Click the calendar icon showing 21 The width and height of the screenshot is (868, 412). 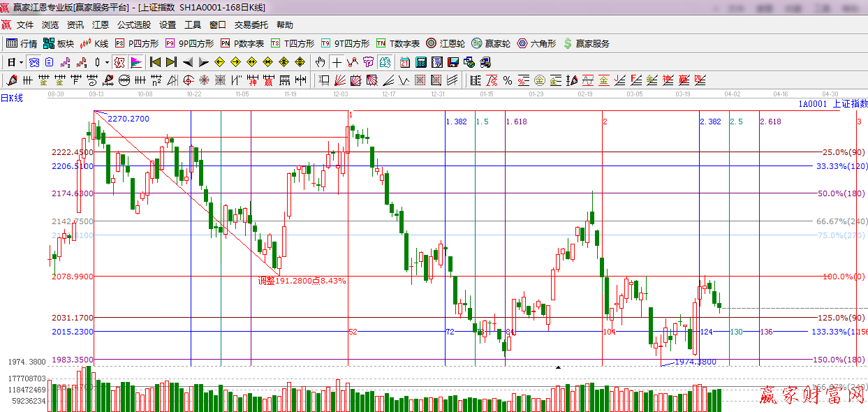(x=405, y=62)
